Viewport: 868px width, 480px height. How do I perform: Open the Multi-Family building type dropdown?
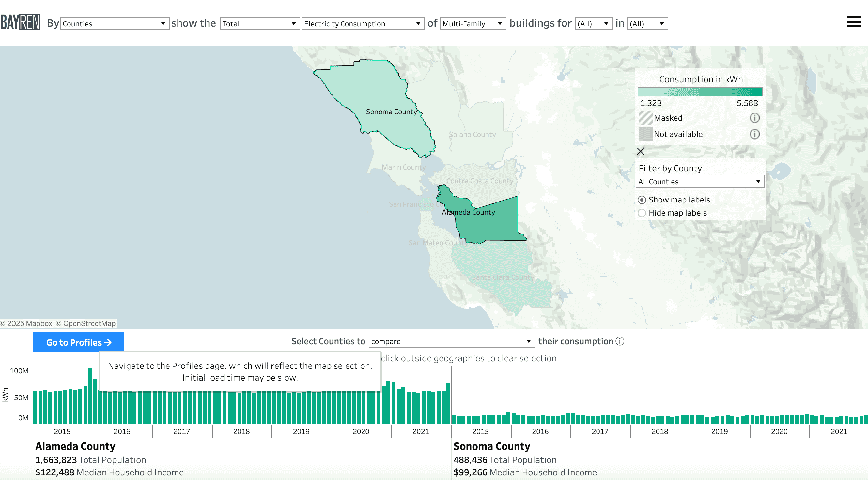pos(473,23)
